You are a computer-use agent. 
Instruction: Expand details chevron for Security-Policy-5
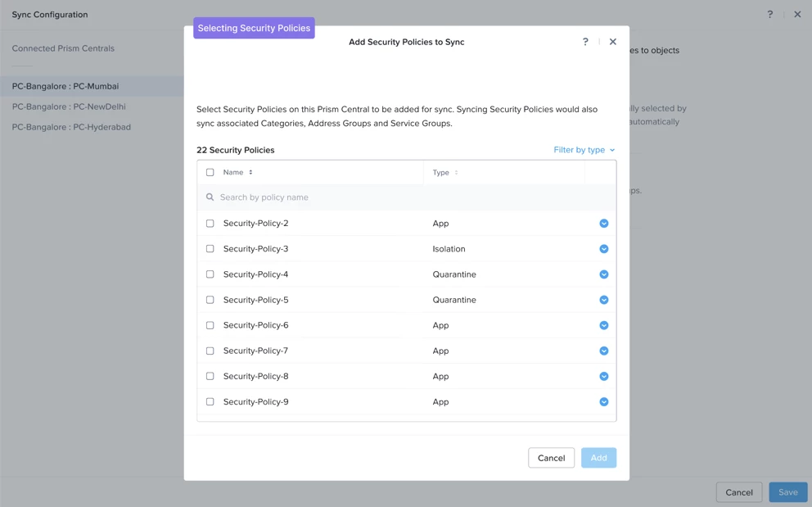coord(604,300)
